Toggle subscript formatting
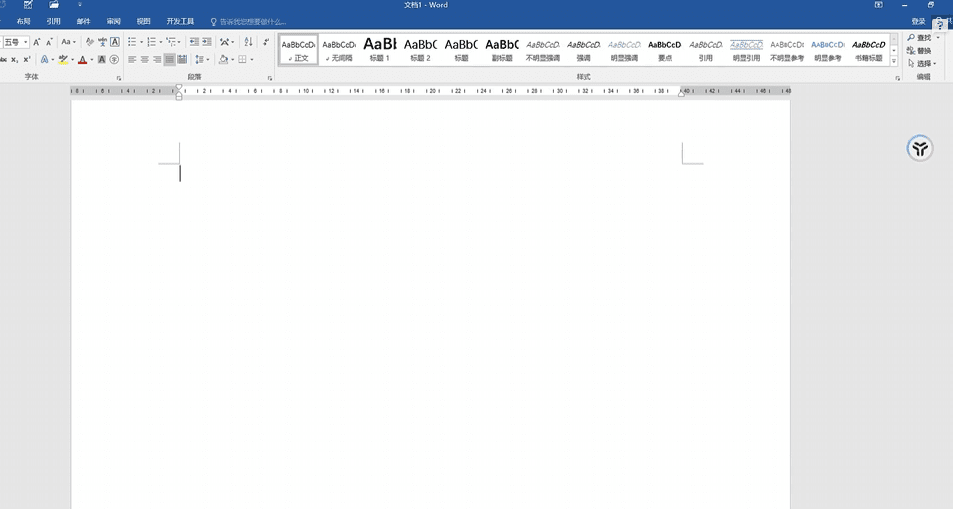This screenshot has height=509, width=953. click(15, 60)
